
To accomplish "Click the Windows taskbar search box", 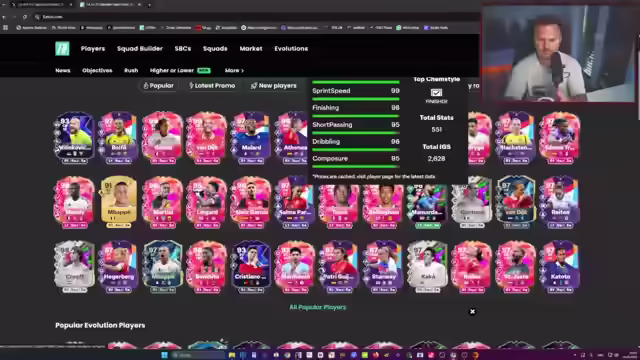I will click(x=198, y=355).
